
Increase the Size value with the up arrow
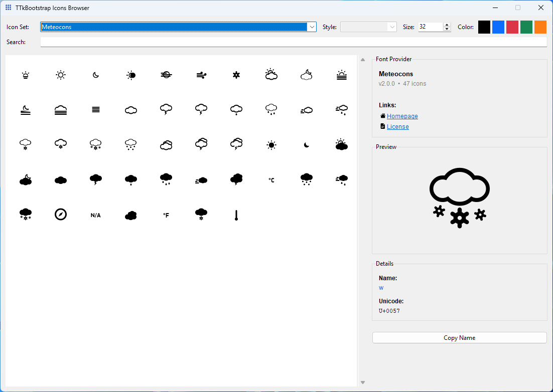[x=446, y=25]
